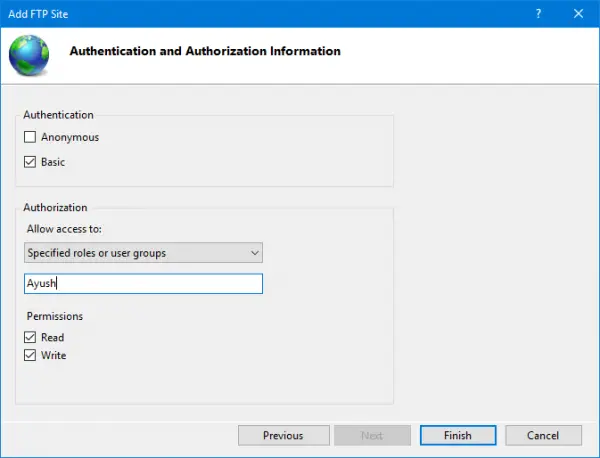Click the Authentication group label
The width and height of the screenshot is (600, 458).
click(x=58, y=115)
